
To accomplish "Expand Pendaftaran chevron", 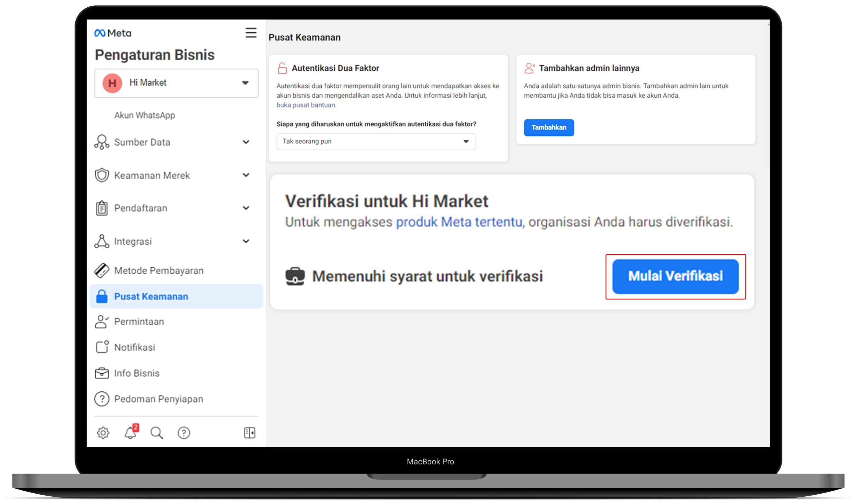I will [x=246, y=208].
